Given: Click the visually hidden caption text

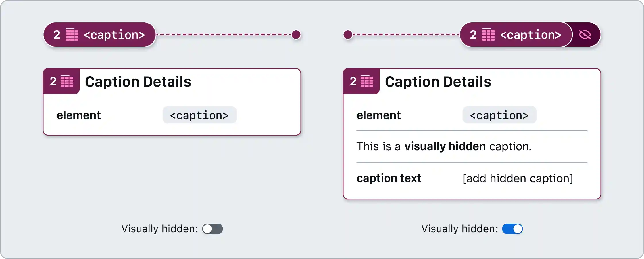Looking at the screenshot, I should pyautogui.click(x=444, y=146).
